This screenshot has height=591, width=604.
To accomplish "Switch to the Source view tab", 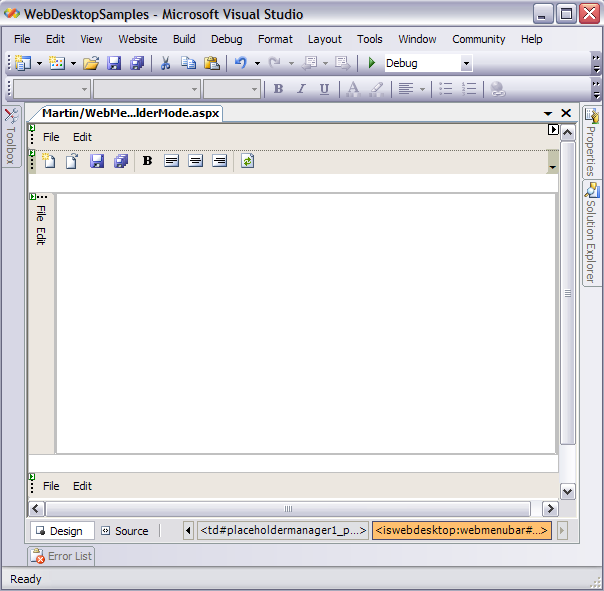I will 124,531.
